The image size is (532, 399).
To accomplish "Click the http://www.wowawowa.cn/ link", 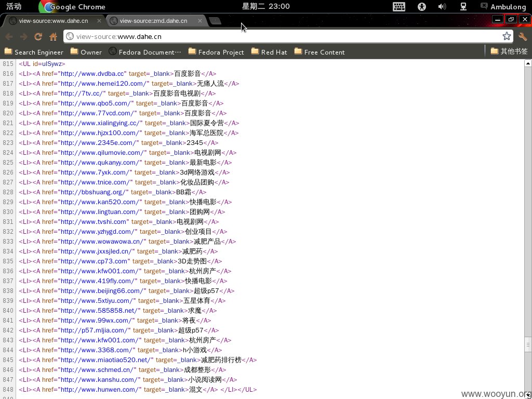I will (102, 241).
